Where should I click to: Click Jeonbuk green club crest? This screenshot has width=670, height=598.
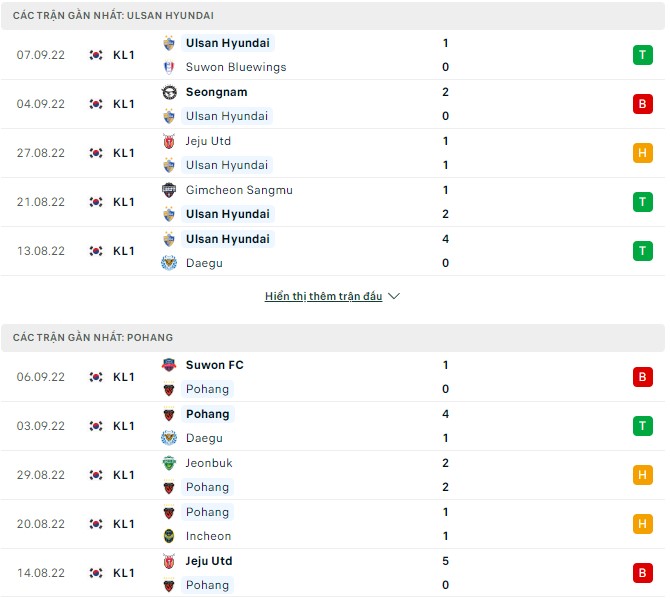click(x=168, y=463)
